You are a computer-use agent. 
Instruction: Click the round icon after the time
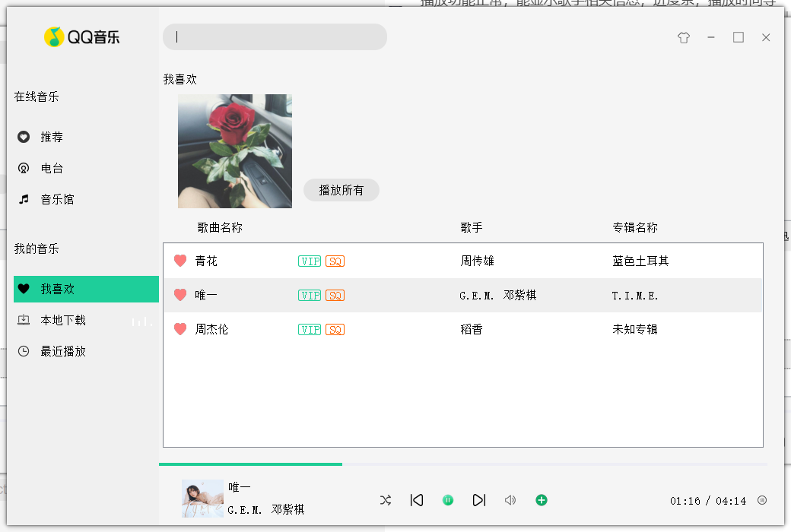(x=762, y=500)
